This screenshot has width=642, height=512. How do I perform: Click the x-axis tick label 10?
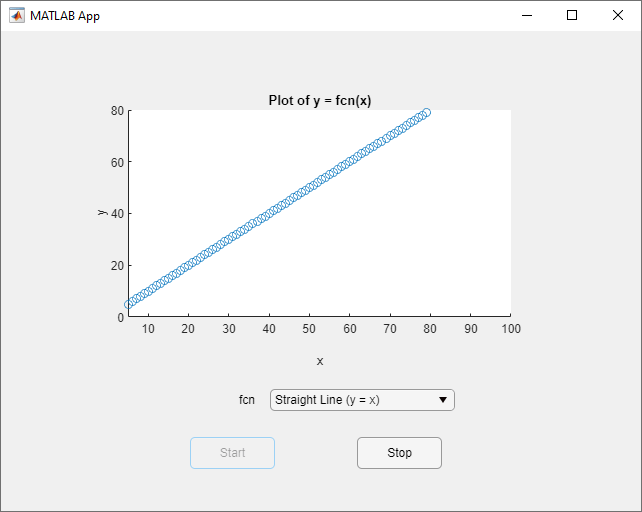tap(148, 329)
